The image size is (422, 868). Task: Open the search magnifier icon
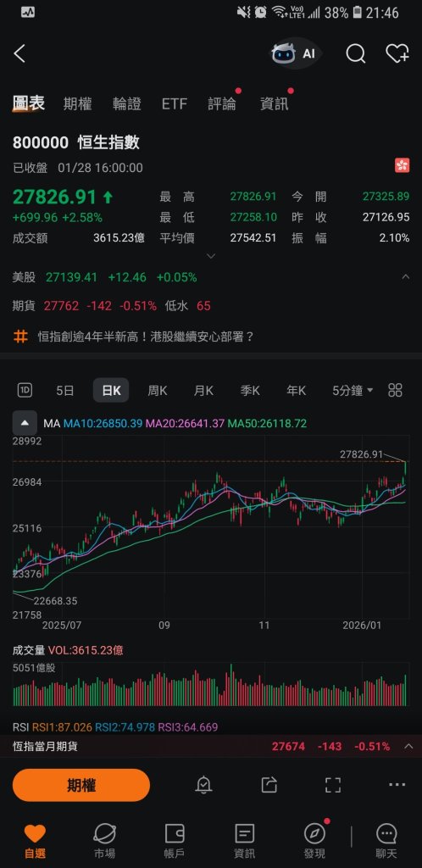pos(355,53)
